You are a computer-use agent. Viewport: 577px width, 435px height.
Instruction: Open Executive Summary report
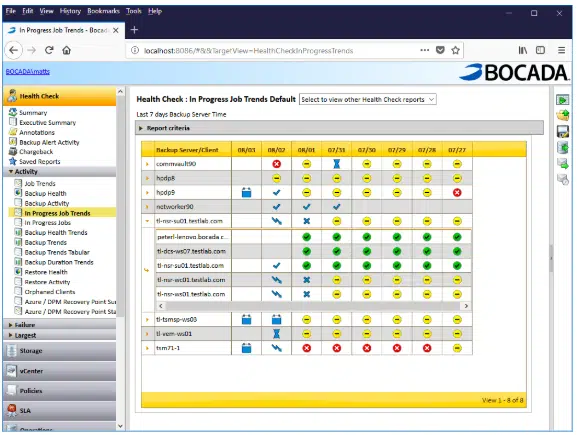click(x=47, y=123)
